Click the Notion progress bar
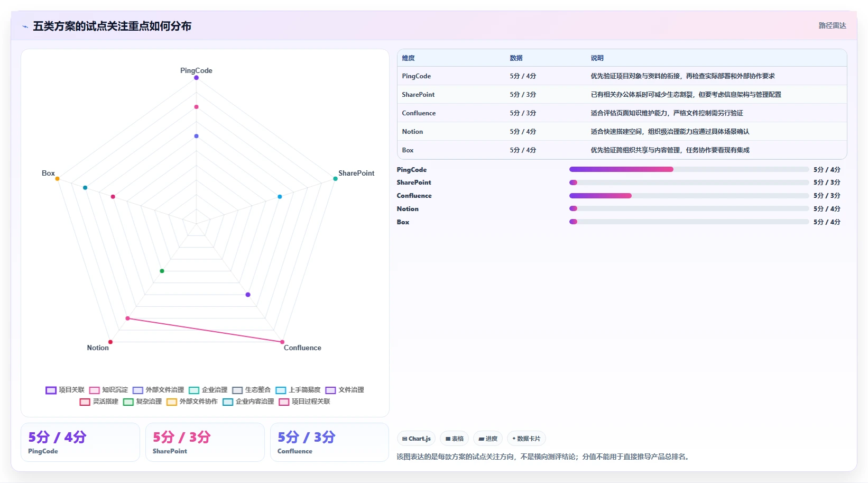 689,208
